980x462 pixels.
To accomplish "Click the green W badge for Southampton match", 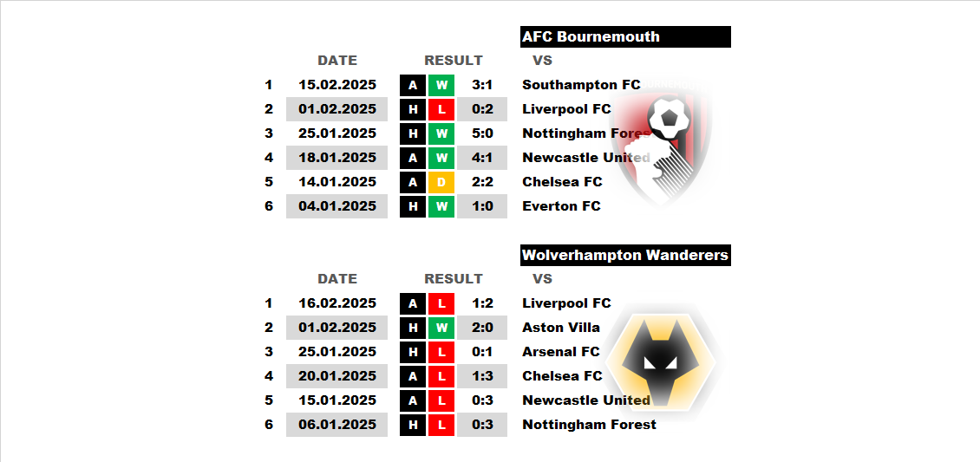I will [441, 85].
